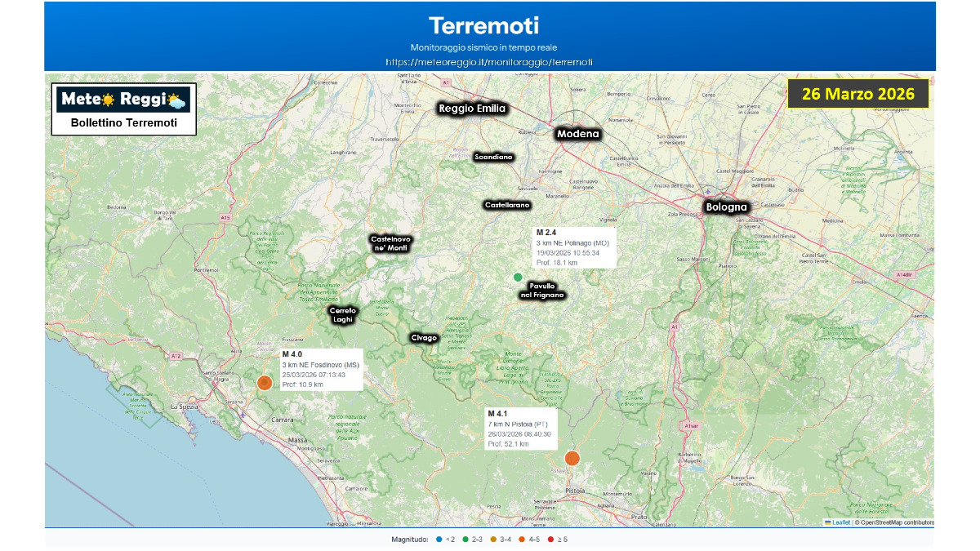980x551 pixels.
Task: Expand the M 4.1 Pistoia details panel
Action: tap(519, 425)
